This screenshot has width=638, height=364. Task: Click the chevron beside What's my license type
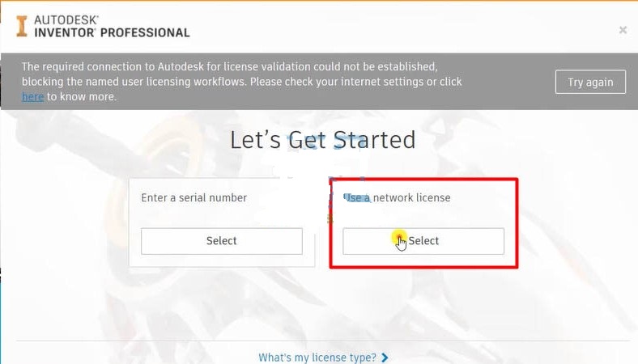tap(385, 358)
